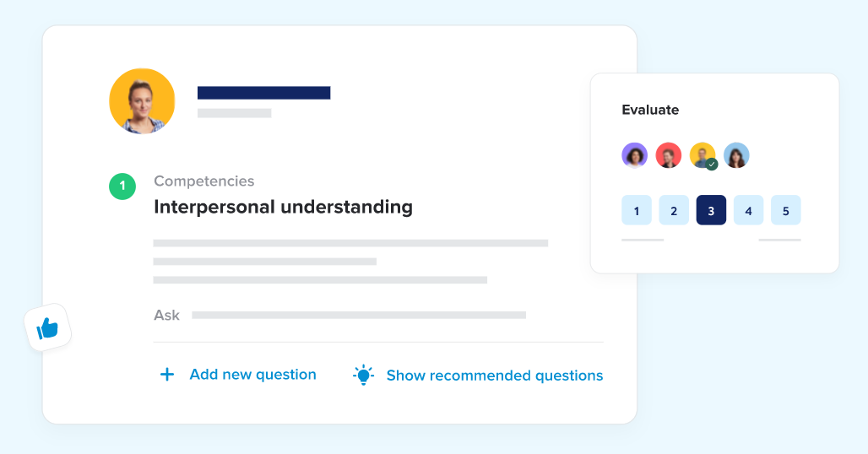Click the blue thumbs-up icon

click(x=47, y=328)
